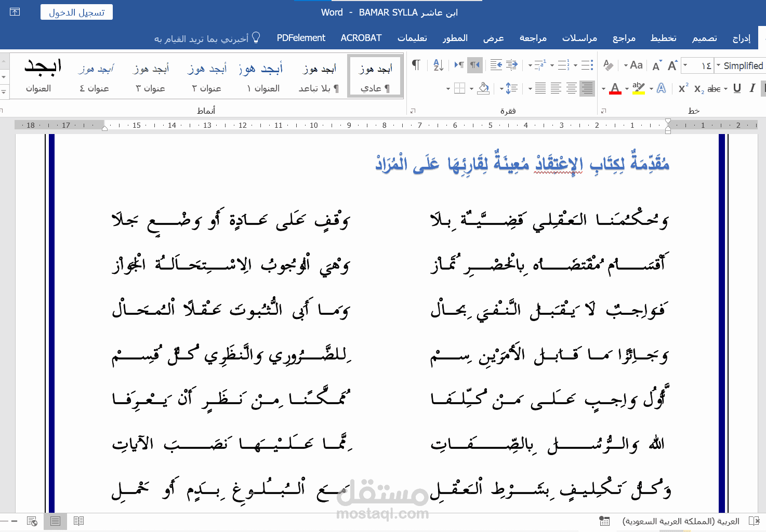Apply yellow text highlight color
The height and width of the screenshot is (532, 766).
[x=639, y=88]
